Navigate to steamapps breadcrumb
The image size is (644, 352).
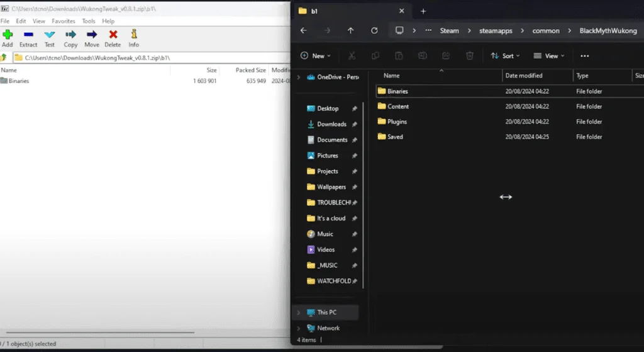(496, 31)
